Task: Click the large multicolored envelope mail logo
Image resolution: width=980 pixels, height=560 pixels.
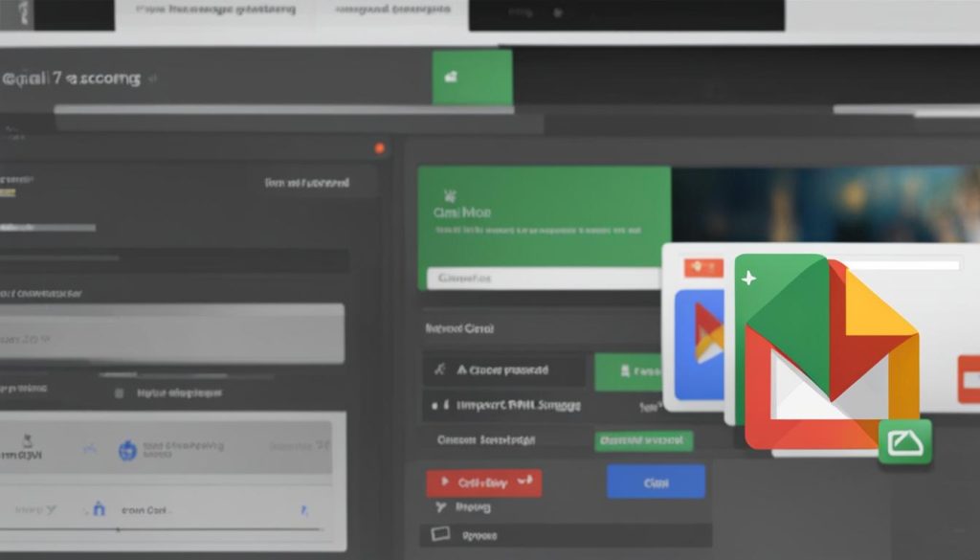Action: click(832, 351)
